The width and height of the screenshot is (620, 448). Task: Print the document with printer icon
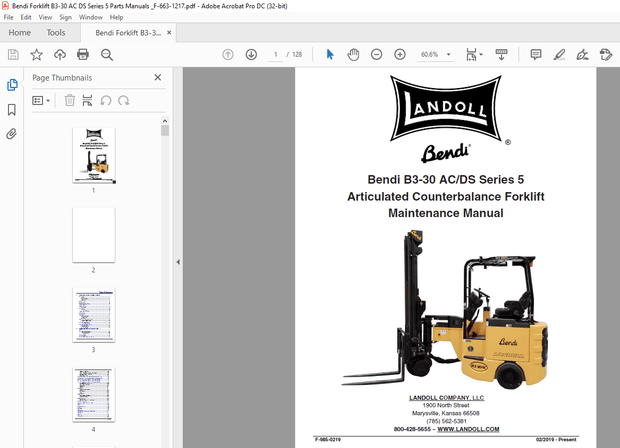point(83,55)
